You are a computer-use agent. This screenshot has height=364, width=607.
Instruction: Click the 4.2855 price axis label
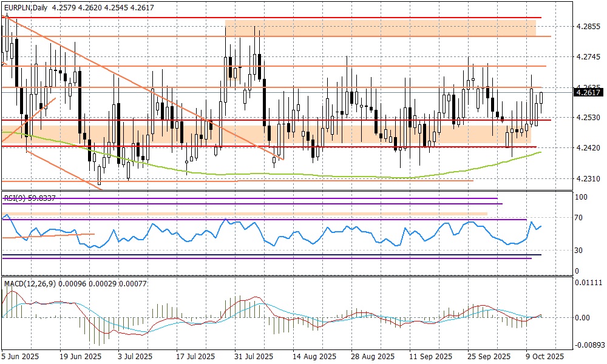point(588,27)
